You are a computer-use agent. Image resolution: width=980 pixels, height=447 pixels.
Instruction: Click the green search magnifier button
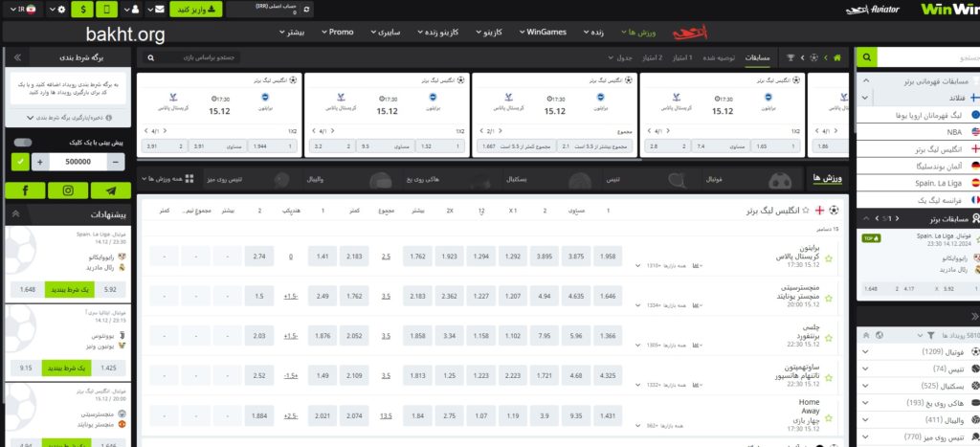(866, 57)
